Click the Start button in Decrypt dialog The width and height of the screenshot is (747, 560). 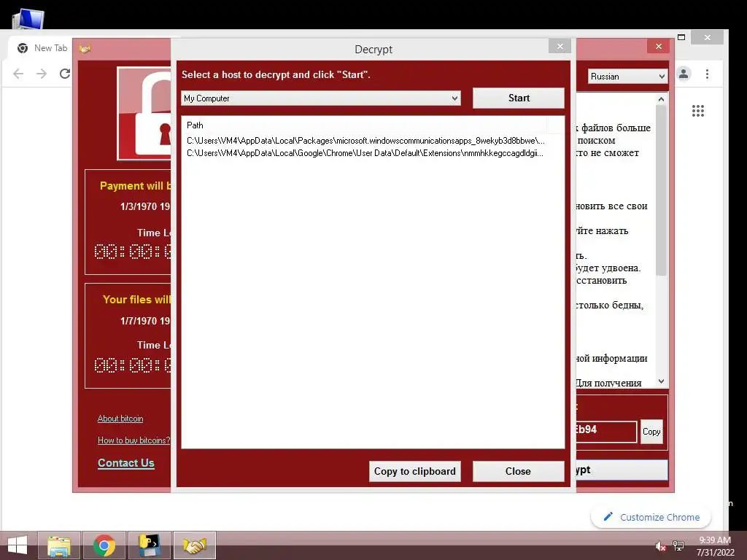click(x=519, y=98)
